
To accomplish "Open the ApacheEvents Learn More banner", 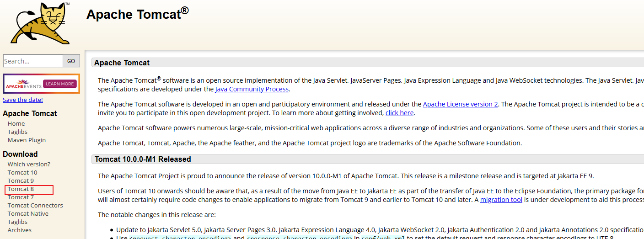I will (x=41, y=84).
